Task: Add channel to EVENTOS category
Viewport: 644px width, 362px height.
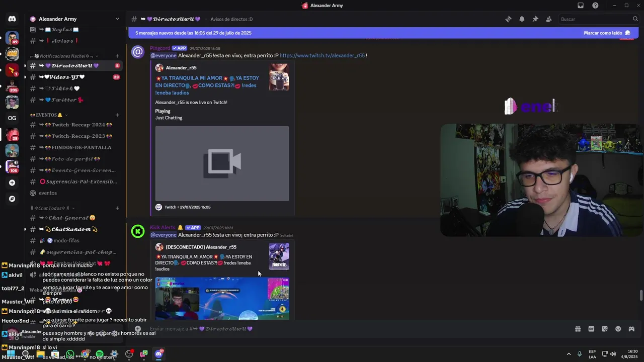Action: coord(117,115)
